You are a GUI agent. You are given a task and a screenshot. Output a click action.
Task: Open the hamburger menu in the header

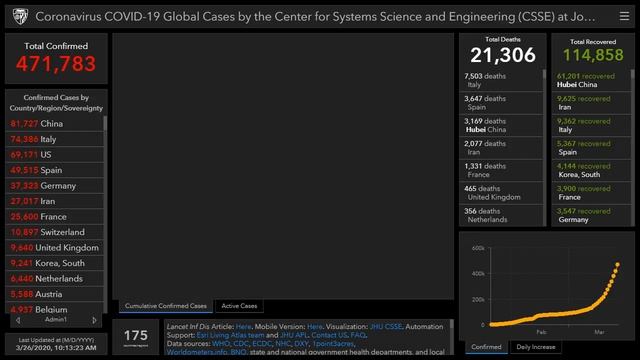(624, 16)
